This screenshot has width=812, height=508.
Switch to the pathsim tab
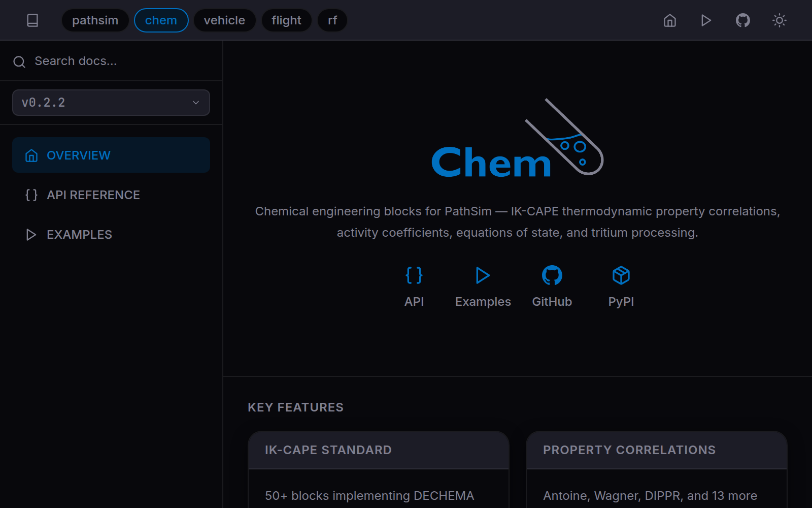pyautogui.click(x=95, y=20)
